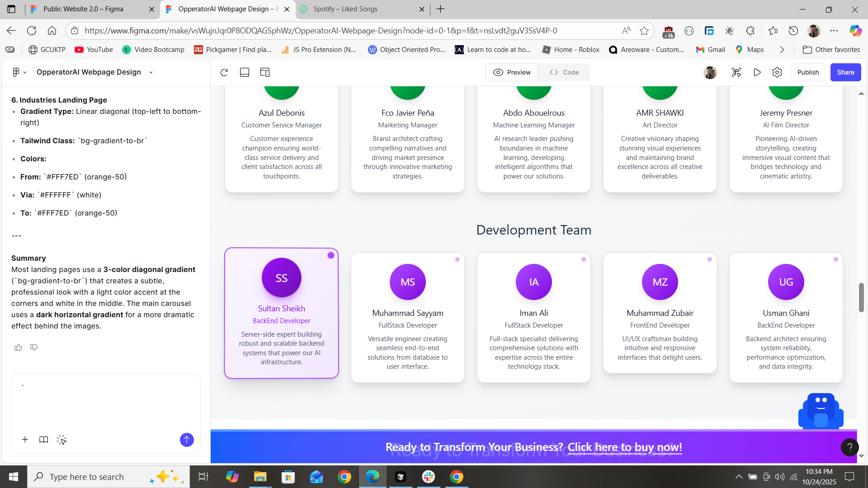Toggle the side panel layout icon
The height and width of the screenshot is (488, 868).
coord(265,72)
